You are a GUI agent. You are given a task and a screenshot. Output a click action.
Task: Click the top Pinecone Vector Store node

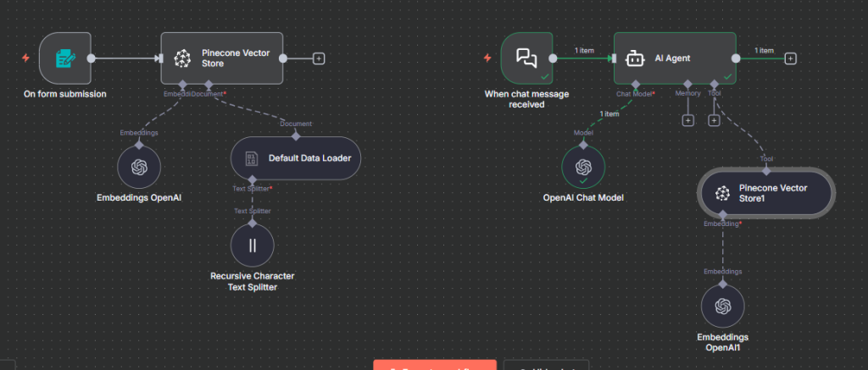[221, 58]
